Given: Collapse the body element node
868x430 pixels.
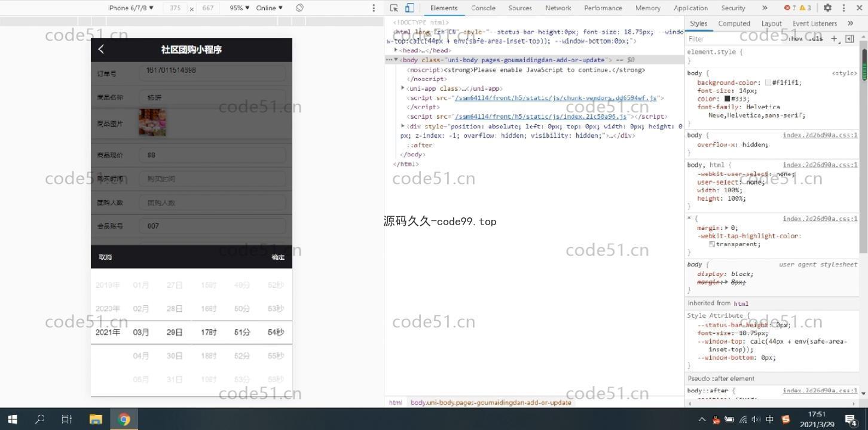Looking at the screenshot, I should click(x=396, y=60).
